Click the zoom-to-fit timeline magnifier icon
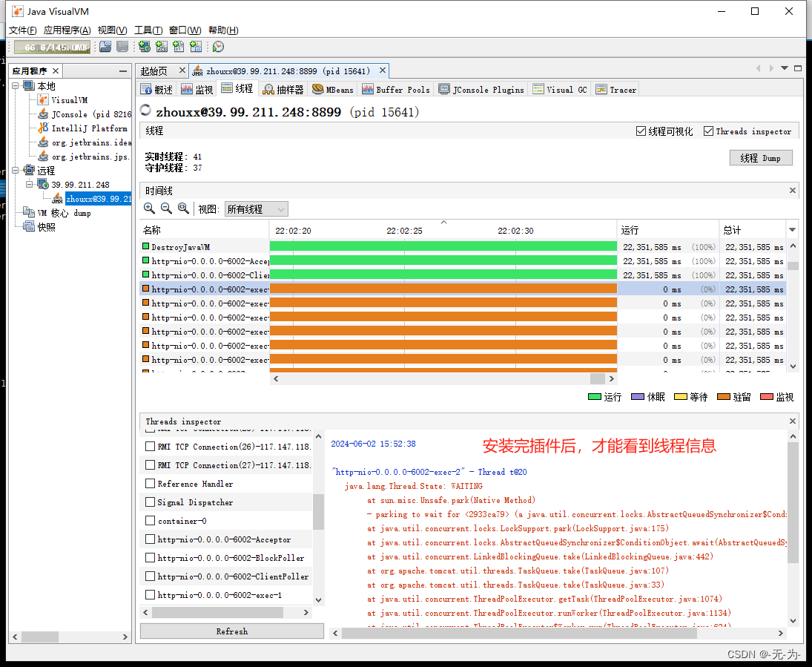 (183, 208)
